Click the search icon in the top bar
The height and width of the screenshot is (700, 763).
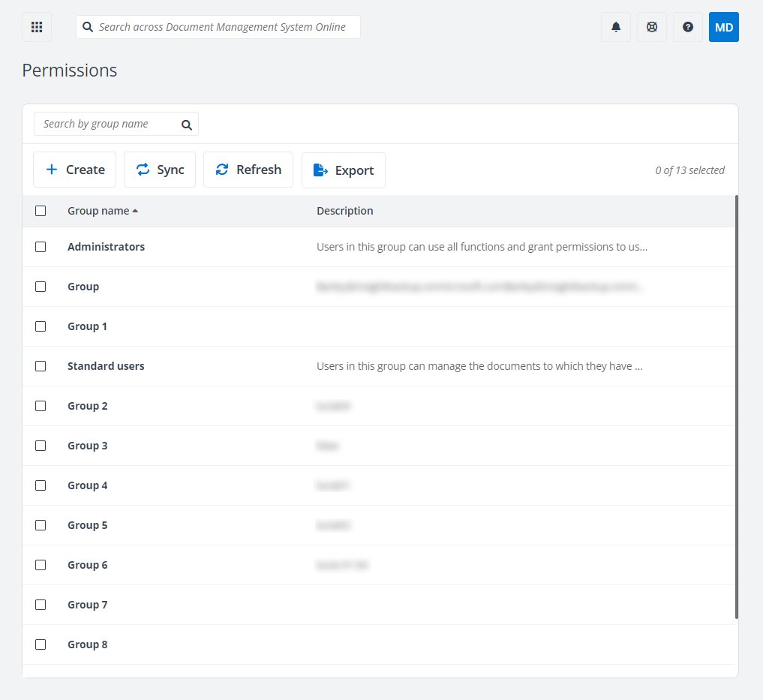pos(88,26)
